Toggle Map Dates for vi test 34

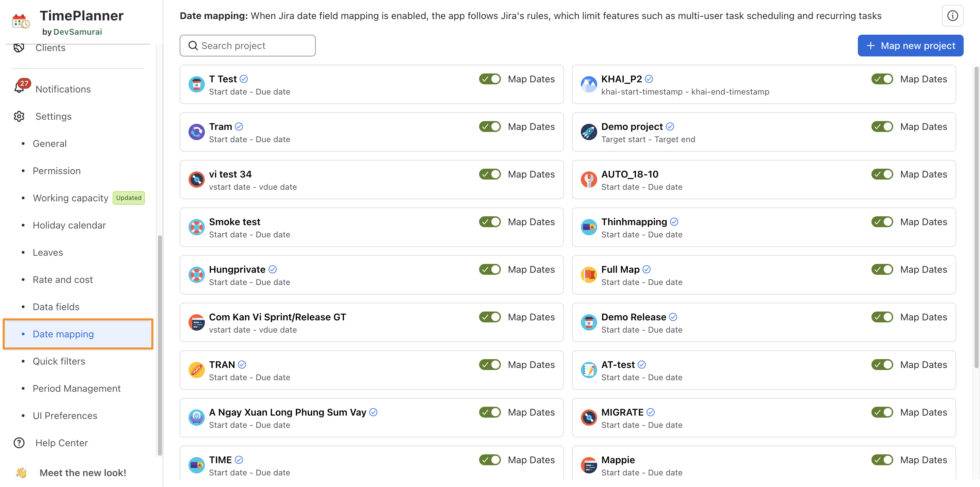coord(490,174)
